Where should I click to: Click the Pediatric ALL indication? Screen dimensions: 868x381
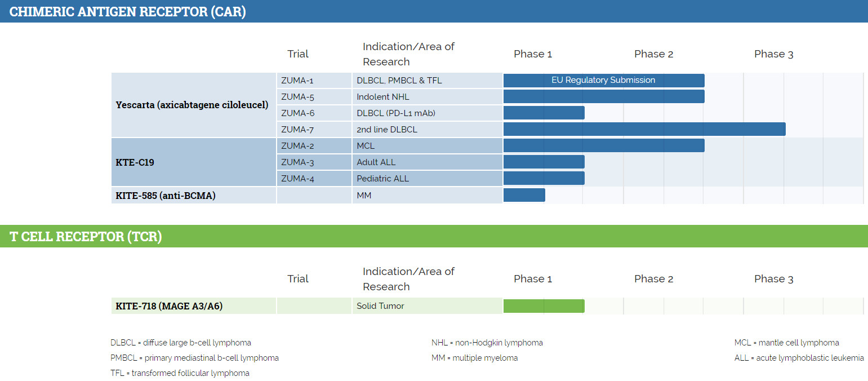click(428, 179)
